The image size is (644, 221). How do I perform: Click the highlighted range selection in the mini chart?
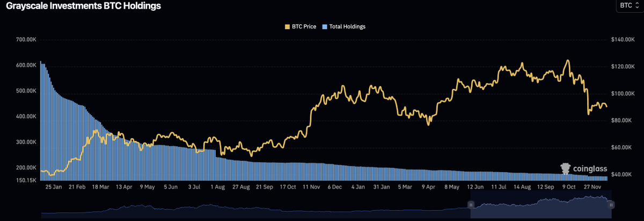click(x=540, y=206)
